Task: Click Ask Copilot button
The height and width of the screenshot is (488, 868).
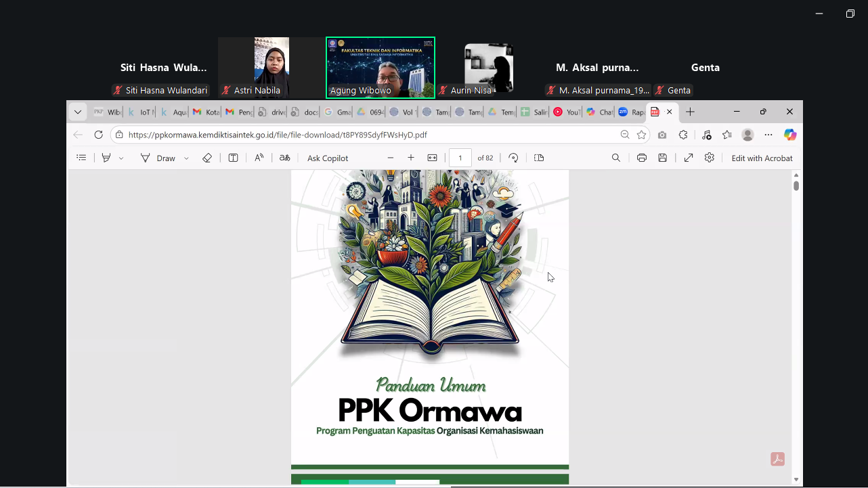Action: 328,158
